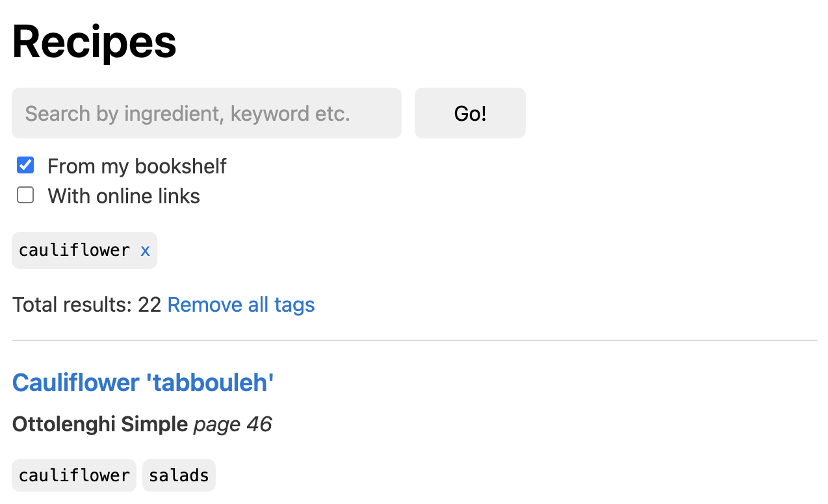Viewport: 828px width, 504px height.
Task: Click the blue 'x' to remove cauliflower filter
Action: pyautogui.click(x=145, y=250)
